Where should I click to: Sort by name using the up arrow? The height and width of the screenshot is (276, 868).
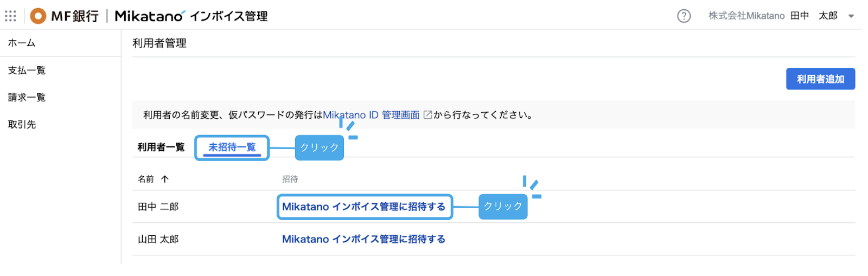pos(165,179)
